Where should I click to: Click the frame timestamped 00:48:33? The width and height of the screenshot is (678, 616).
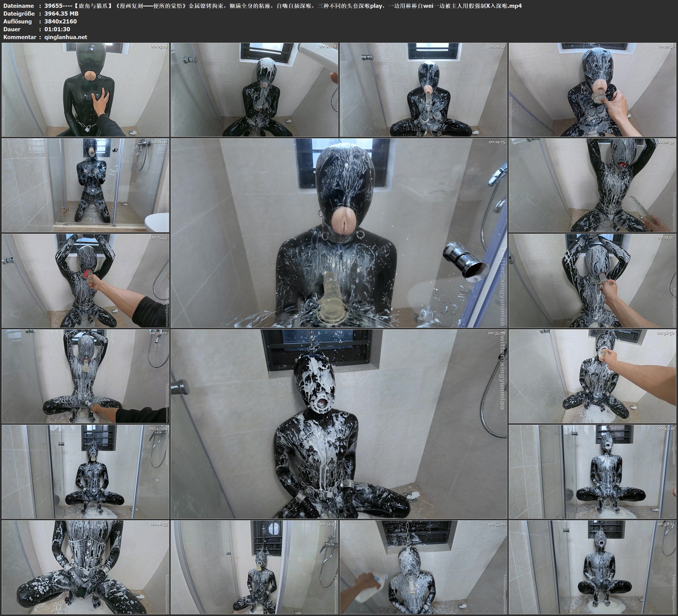tap(85, 567)
